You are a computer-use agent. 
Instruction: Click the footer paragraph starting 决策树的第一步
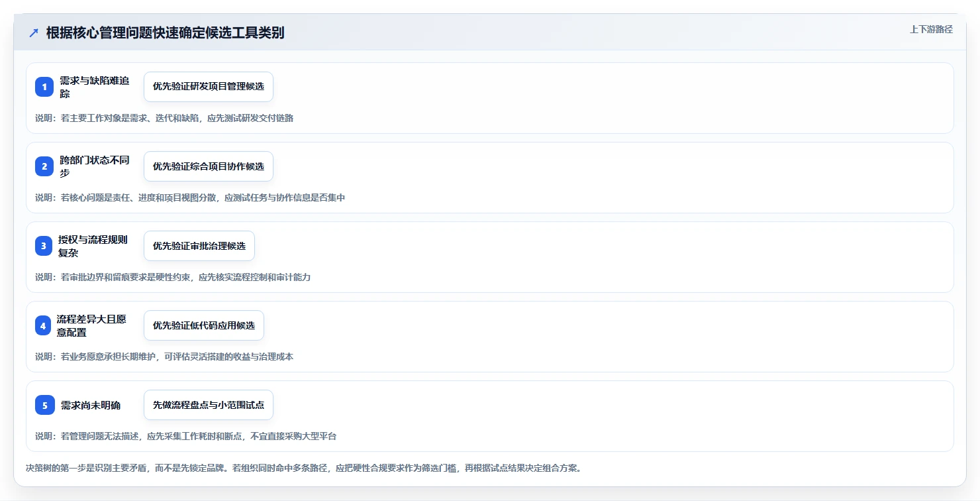point(304,468)
